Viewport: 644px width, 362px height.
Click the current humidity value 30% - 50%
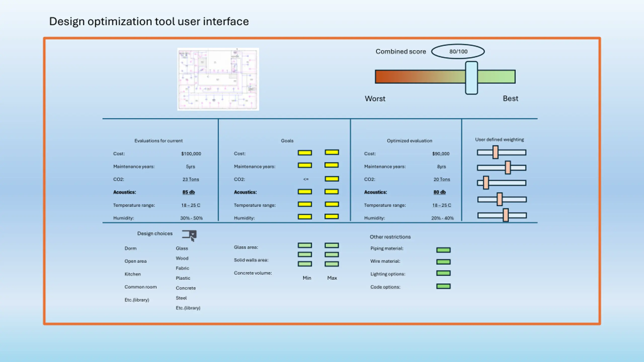[191, 218]
